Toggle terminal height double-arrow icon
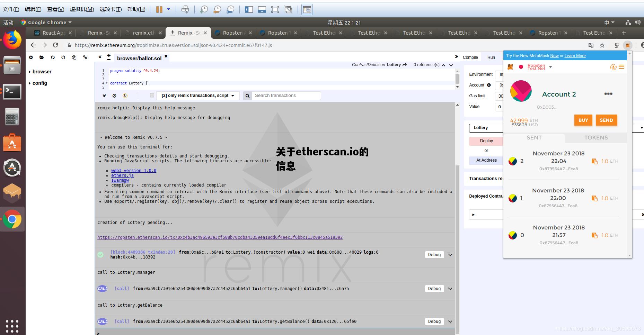 104,96
